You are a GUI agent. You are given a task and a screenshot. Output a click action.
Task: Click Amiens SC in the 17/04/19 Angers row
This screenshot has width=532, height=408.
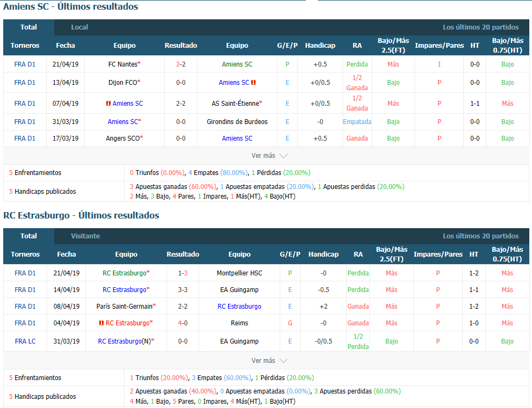tap(237, 139)
